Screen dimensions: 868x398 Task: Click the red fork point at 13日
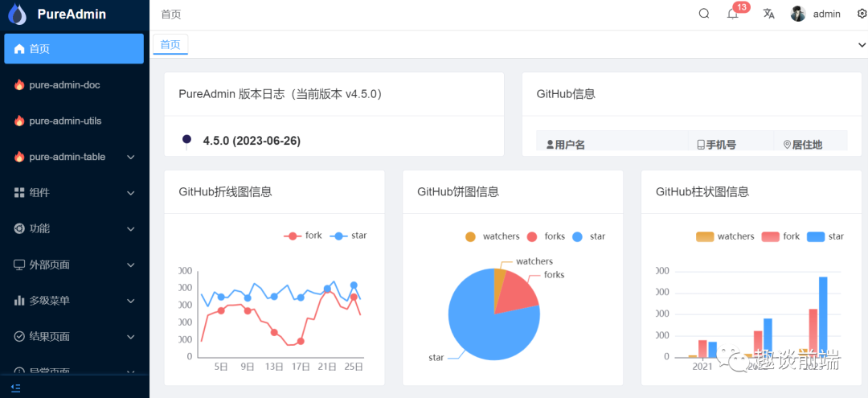pyautogui.click(x=274, y=332)
